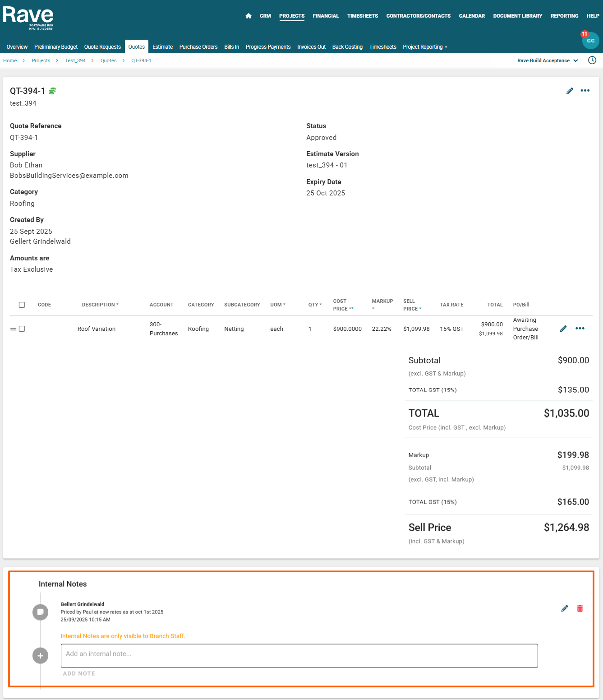Open quote more options ellipsis menu
Screen dimensions: 603x700
pyautogui.click(x=585, y=91)
